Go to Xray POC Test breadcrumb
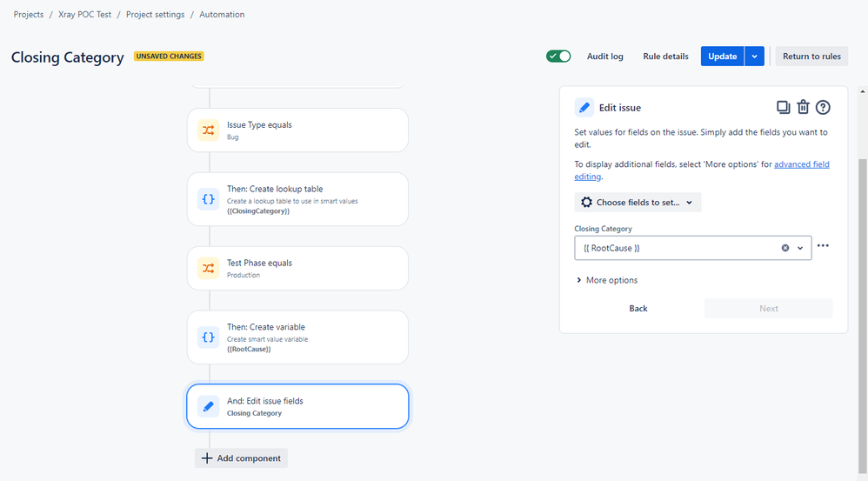Screen dimensions: 868x481 (84, 15)
